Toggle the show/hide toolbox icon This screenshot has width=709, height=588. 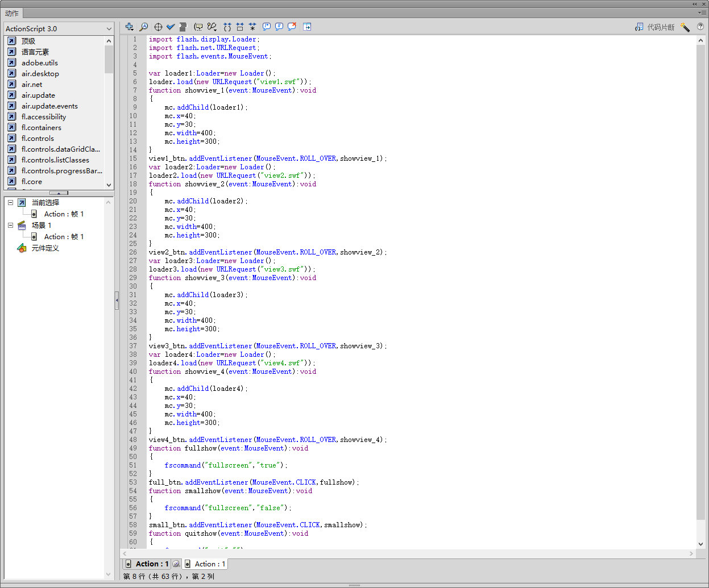click(307, 27)
